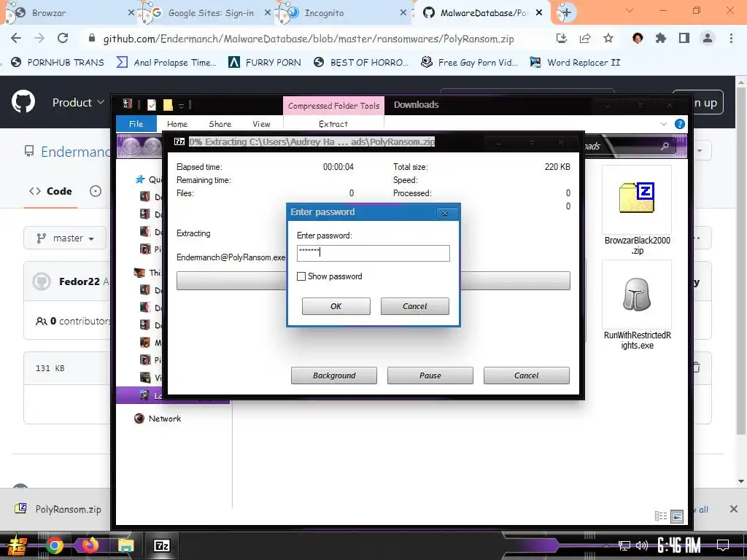Expand the Explorer ribbon with the chevron
The image size is (747, 560).
664,124
